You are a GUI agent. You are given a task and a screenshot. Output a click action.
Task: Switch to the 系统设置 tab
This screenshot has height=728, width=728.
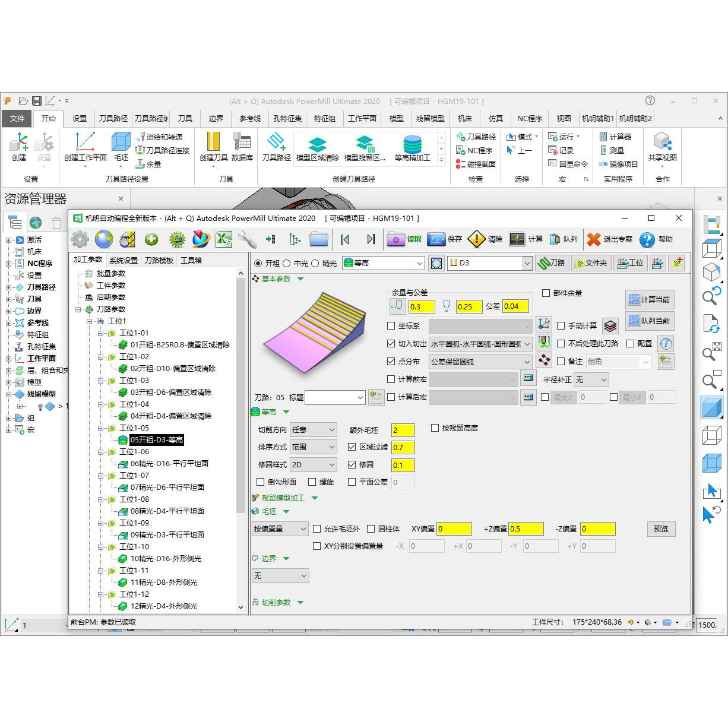pyautogui.click(x=124, y=261)
